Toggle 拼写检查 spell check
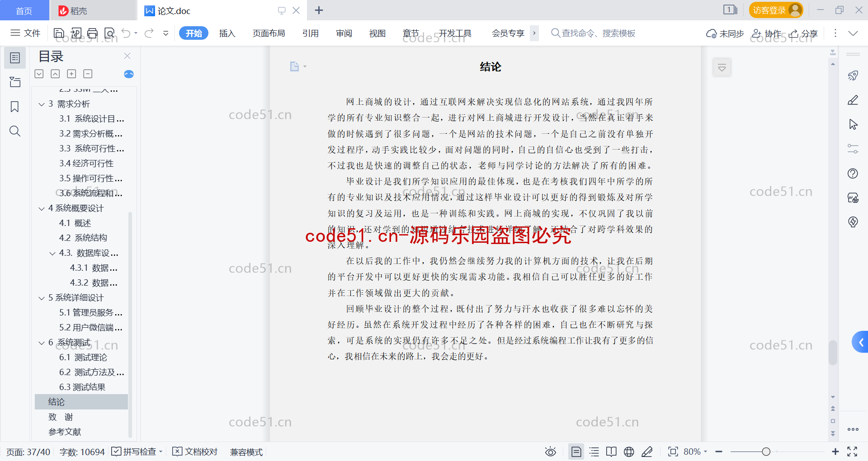 tap(137, 452)
